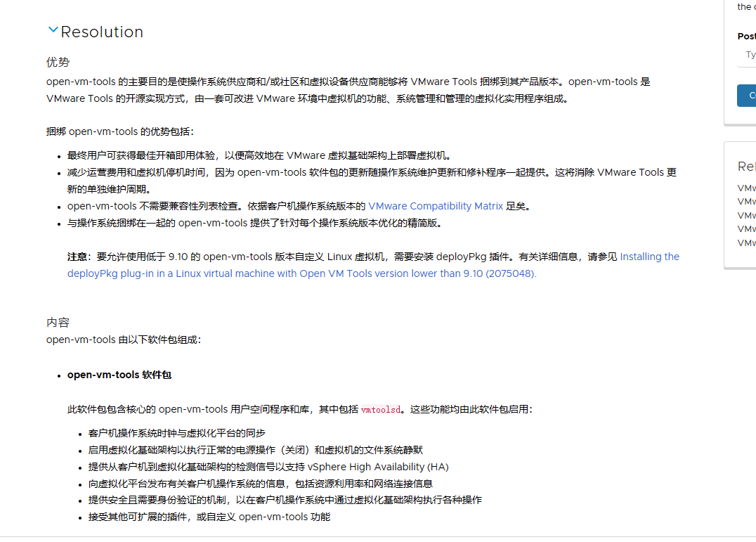Click the bold 'open-vm-tools 软件包' list item
This screenshot has height=542, width=756.
point(119,375)
